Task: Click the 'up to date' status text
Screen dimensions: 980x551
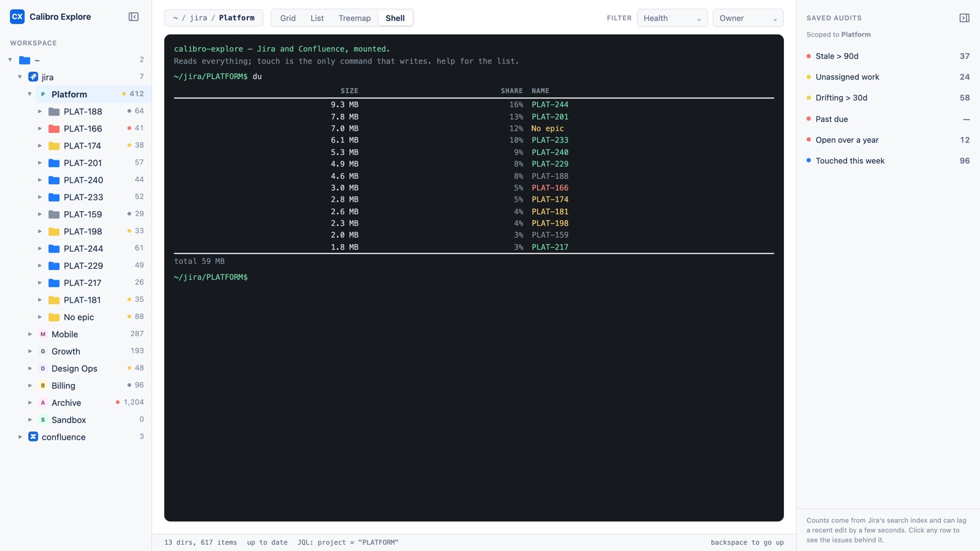Action: click(x=267, y=542)
